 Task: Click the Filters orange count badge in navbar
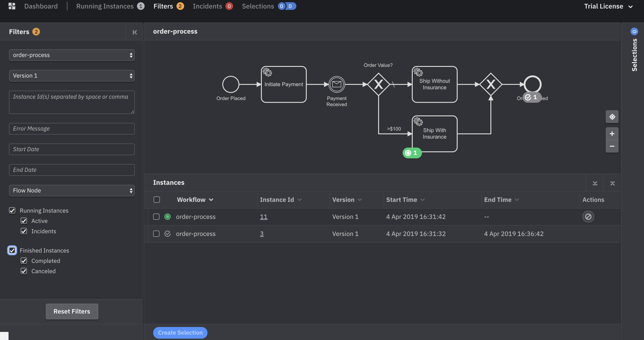180,6
